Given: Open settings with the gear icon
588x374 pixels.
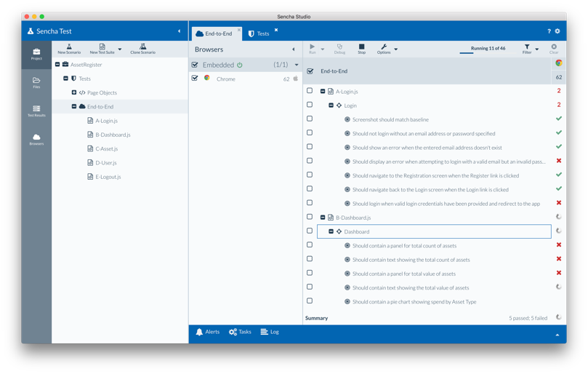Looking at the screenshot, I should 557,31.
